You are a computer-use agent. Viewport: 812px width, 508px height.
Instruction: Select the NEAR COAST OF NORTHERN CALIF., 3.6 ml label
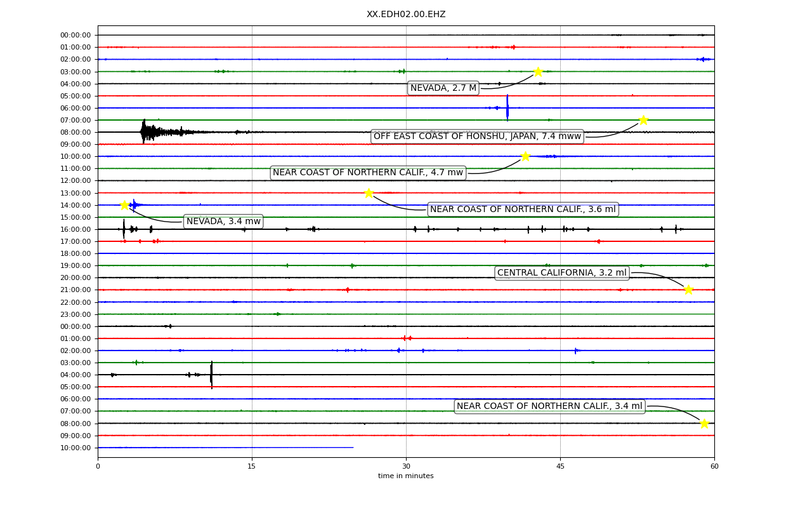(x=523, y=210)
